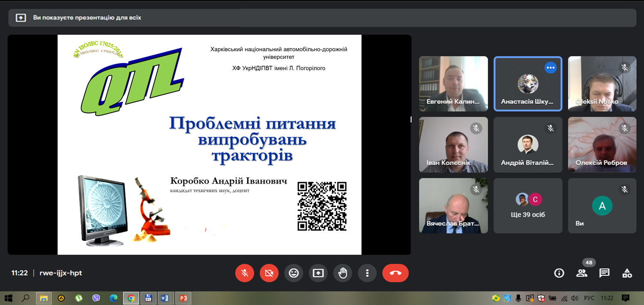Raise hand in the meeting
Screen dimensions: 644x305
point(342,273)
